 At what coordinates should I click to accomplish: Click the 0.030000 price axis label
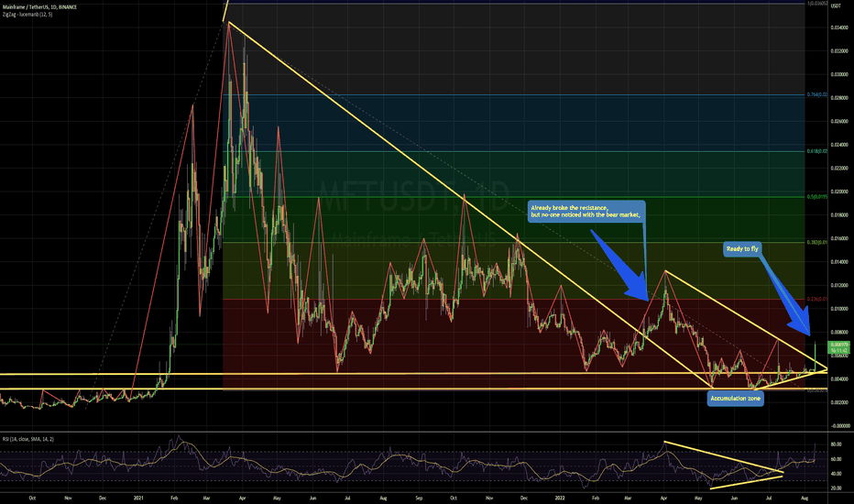click(839, 74)
